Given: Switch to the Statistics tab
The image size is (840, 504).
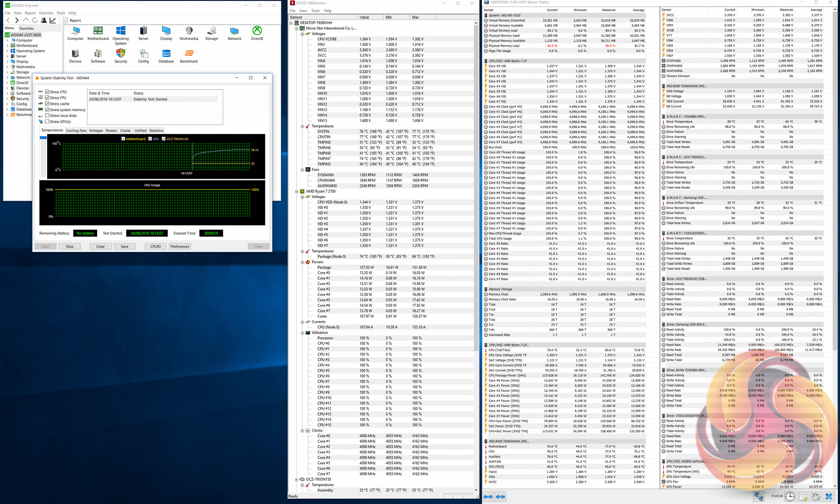Looking at the screenshot, I should (x=156, y=131).
